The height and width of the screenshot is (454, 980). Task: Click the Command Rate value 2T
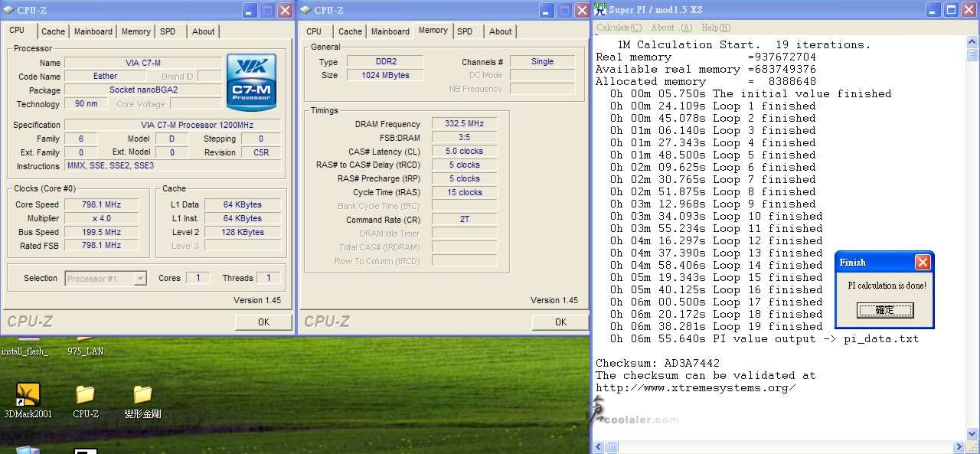[464, 220]
